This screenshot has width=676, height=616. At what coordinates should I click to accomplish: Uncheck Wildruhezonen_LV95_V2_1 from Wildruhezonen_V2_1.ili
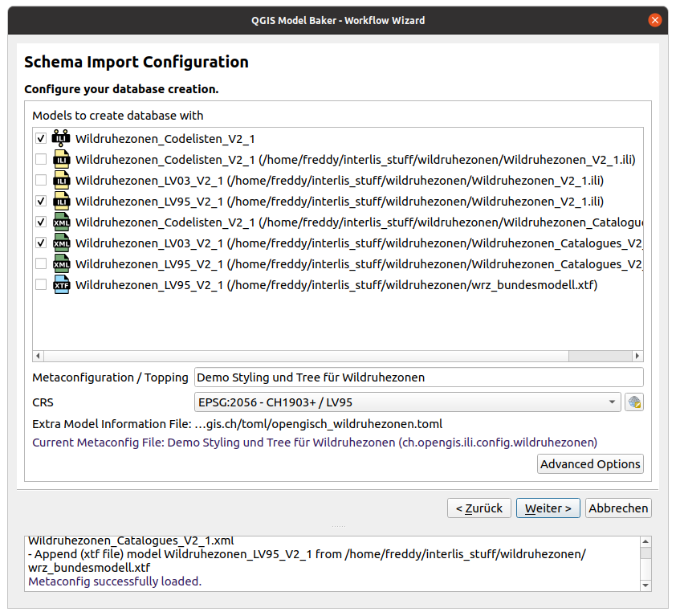(x=41, y=201)
